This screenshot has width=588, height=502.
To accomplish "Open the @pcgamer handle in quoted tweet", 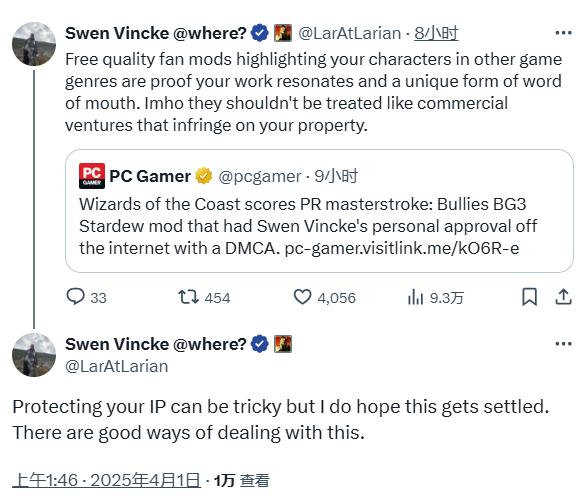I will [x=260, y=176].
